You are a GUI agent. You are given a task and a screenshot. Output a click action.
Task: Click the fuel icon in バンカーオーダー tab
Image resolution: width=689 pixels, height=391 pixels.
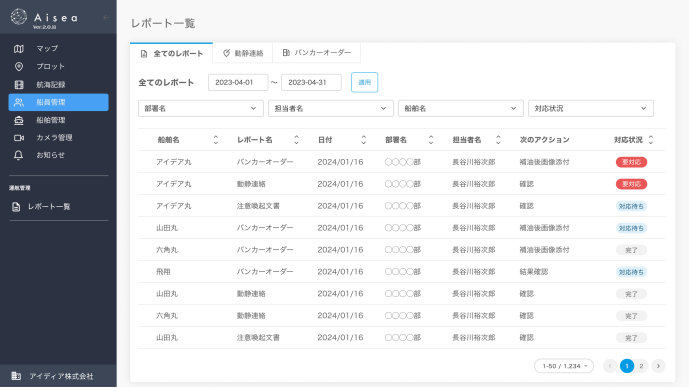[x=286, y=53]
